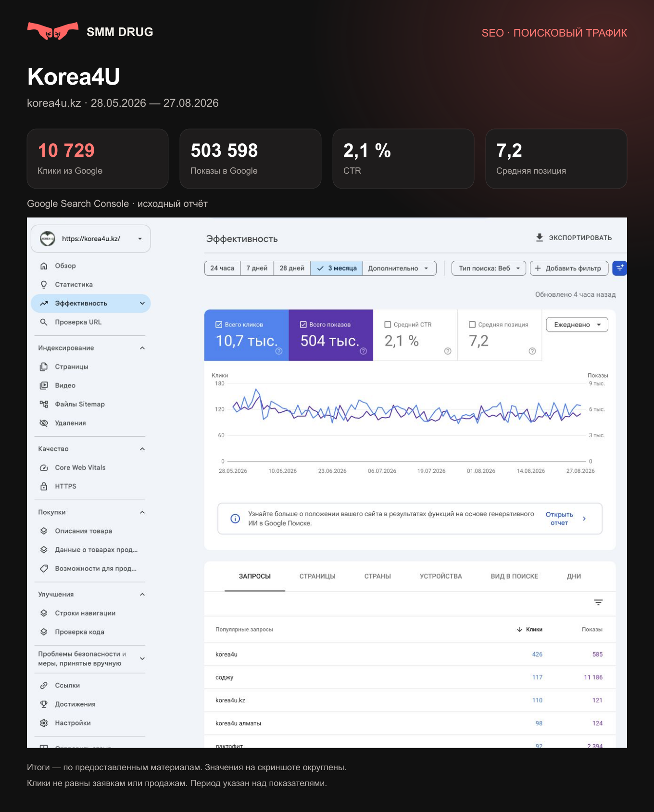This screenshot has height=812, width=654.
Task: Click the Достижения trophy icon
Action: point(44,704)
